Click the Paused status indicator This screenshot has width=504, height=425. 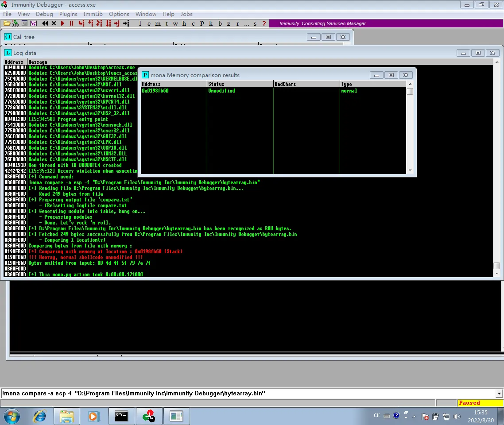pyautogui.click(x=481, y=403)
